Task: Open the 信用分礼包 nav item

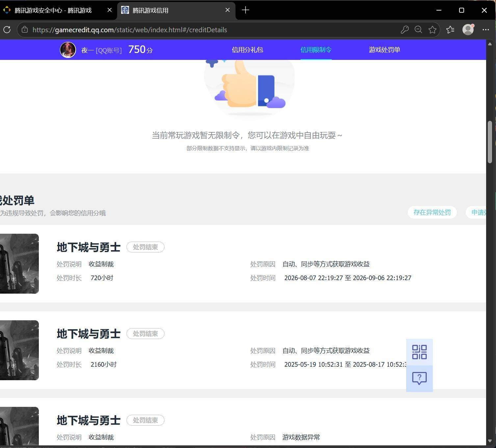Action: point(247,50)
